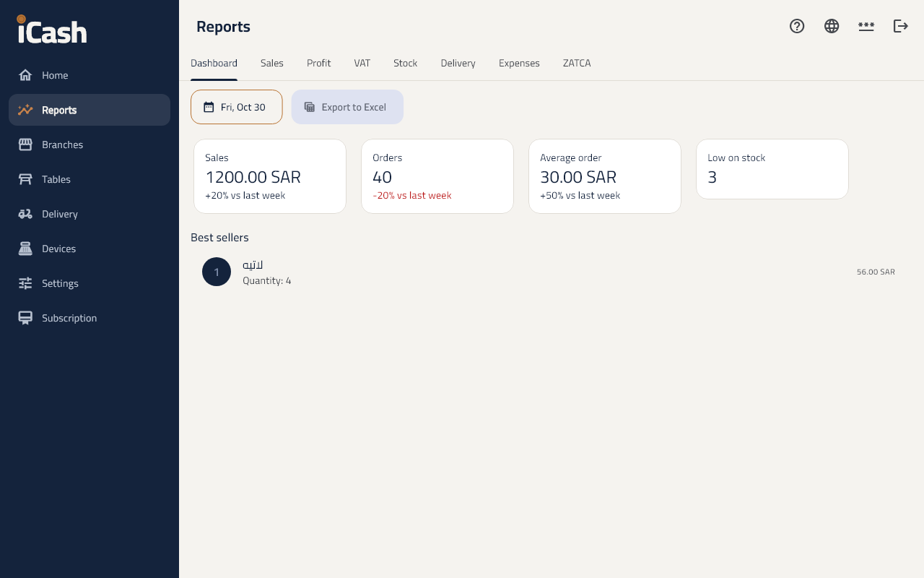
Task: Open the password asterisks icon
Action: coord(866,26)
